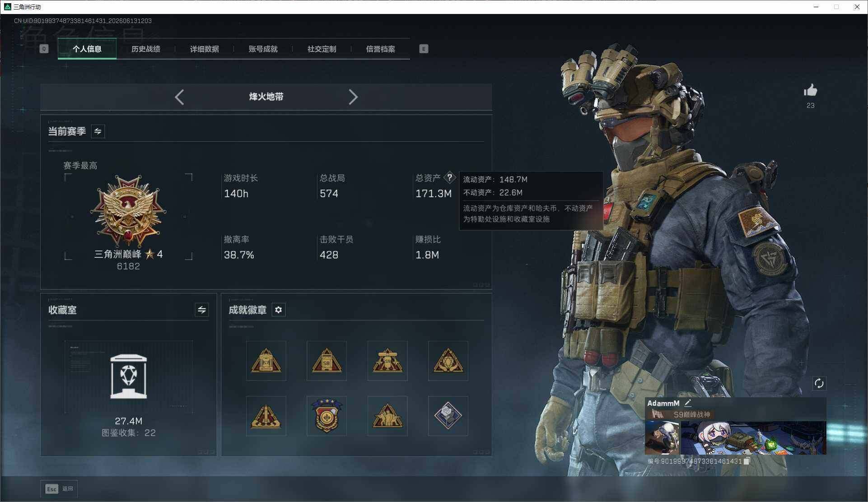Click the 当前赛季 panel heading
Screen dimensions: 868x502
click(x=67, y=131)
